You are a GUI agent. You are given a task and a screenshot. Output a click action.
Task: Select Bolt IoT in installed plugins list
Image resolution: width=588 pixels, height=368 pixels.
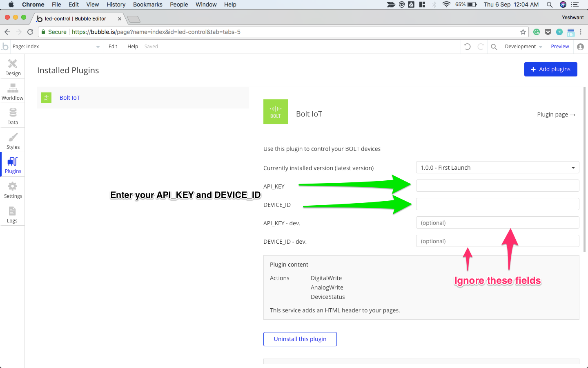click(143, 98)
